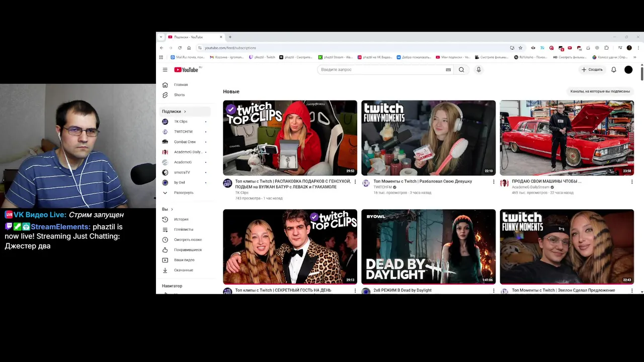Screen dimensions: 644x362
Task: Close the Подписки - YouTube tab
Action: click(221, 37)
